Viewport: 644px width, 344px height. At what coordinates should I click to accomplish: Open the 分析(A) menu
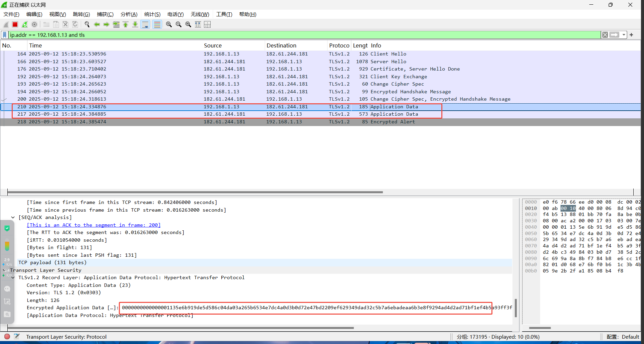coord(129,14)
